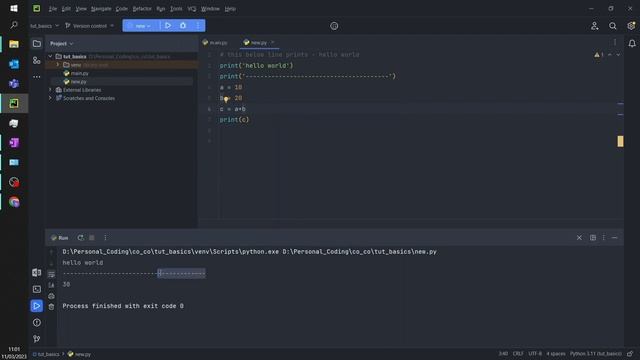This screenshot has height=360, width=640.
Task: Run the 'new' configuration with the play icon
Action: pos(168,26)
